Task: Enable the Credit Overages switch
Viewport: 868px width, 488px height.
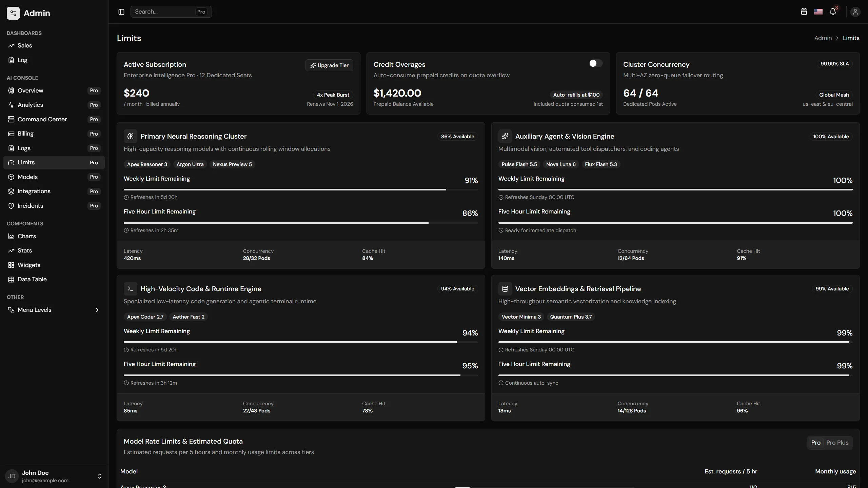Action: tap(596, 63)
